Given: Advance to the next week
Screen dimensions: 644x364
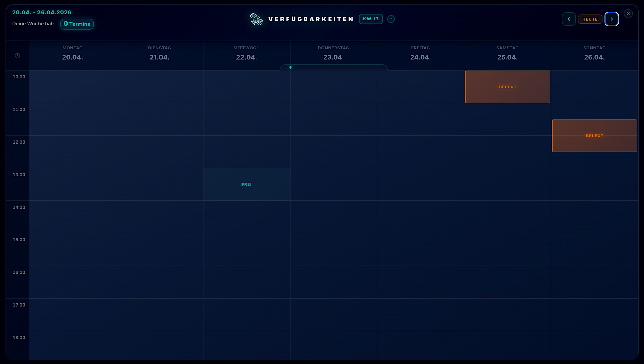Looking at the screenshot, I should (x=612, y=19).
